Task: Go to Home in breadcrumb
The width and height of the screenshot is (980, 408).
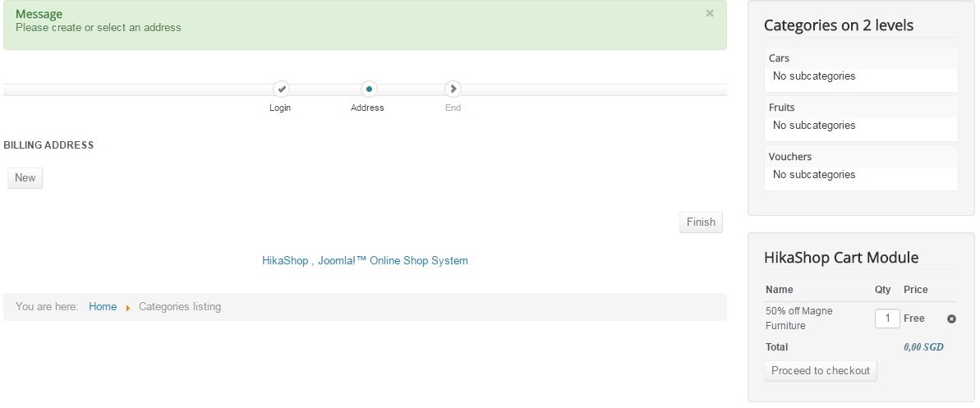Action: pos(103,307)
